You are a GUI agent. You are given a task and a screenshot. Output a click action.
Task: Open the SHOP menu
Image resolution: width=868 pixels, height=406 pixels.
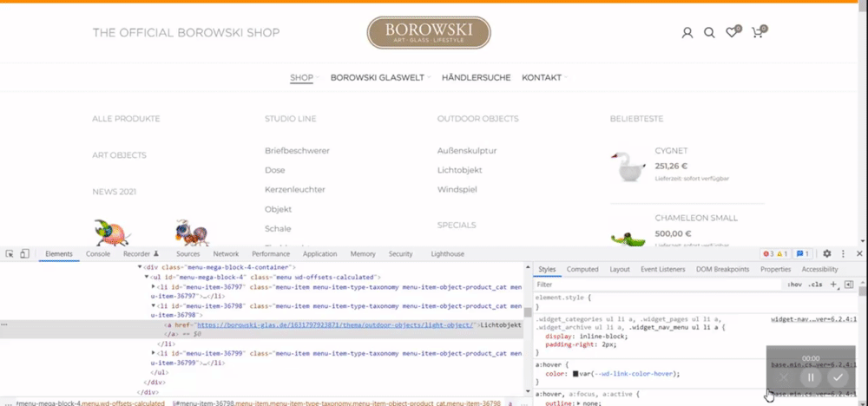tap(302, 78)
